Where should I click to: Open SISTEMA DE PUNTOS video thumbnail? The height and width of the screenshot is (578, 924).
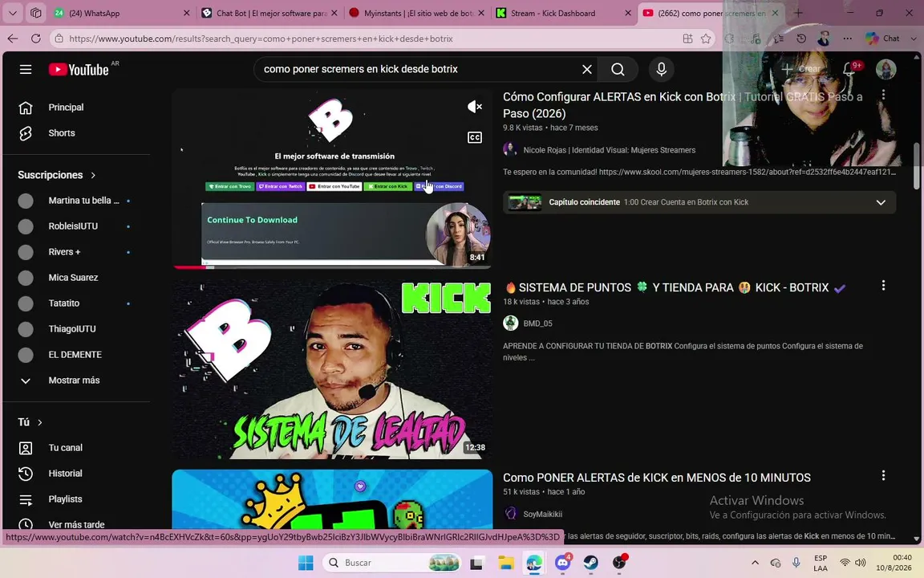(x=332, y=370)
